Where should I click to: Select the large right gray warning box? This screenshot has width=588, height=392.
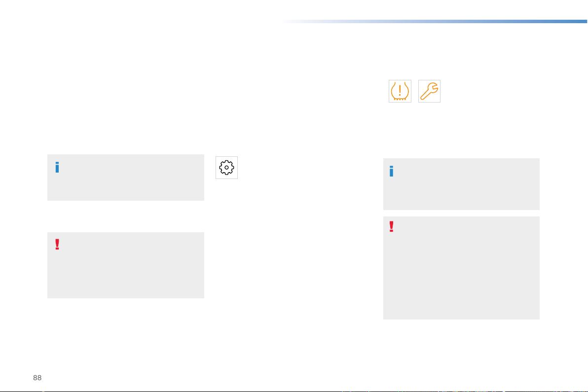461,268
